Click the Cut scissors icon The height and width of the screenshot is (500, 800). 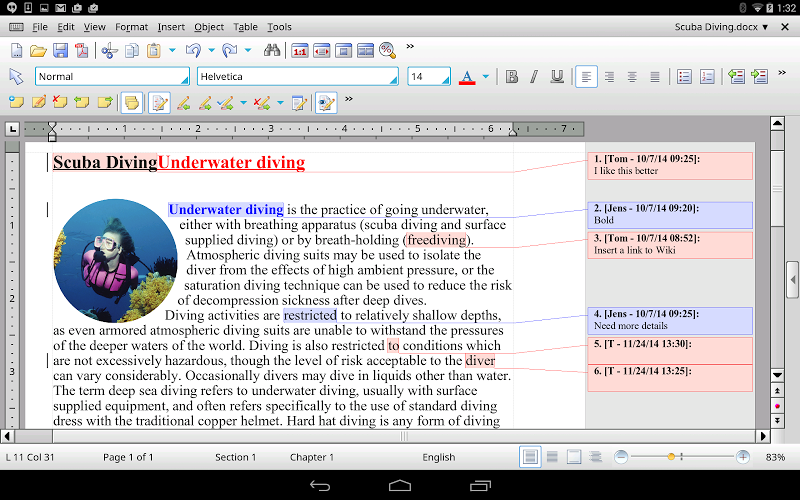coord(110,50)
